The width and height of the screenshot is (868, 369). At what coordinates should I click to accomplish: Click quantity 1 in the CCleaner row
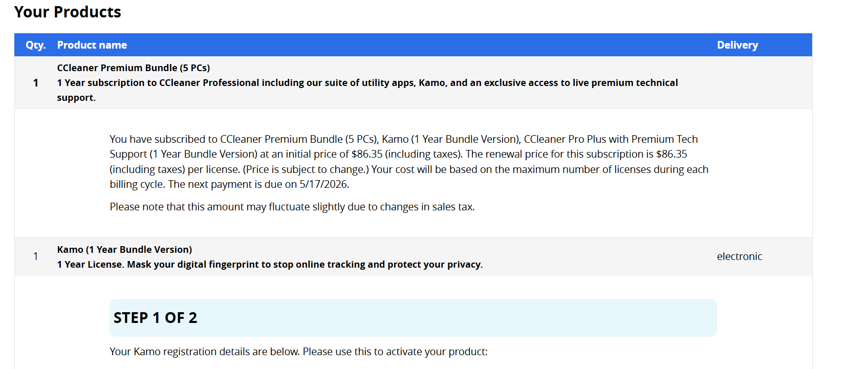coord(36,82)
